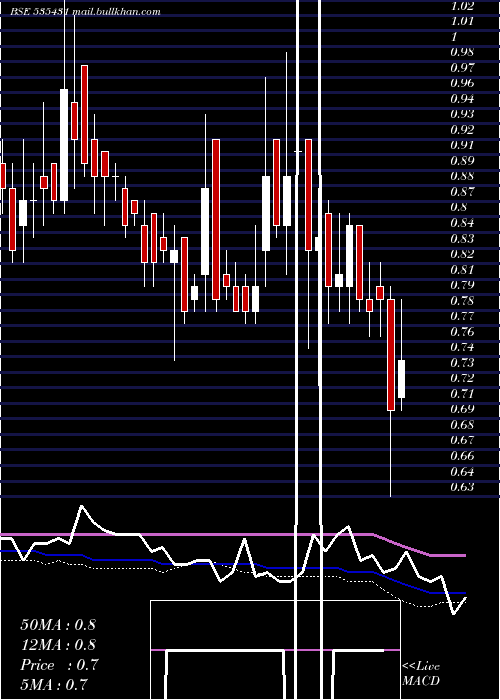Viewport: 500px width, 700px height.
Task: Click the 0.94 price axis label
Action: 462,99
